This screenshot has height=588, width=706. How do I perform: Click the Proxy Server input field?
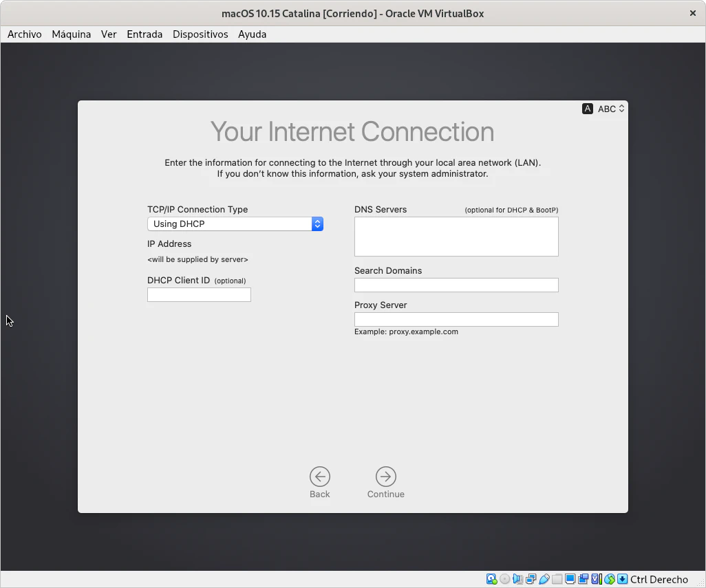click(x=456, y=320)
